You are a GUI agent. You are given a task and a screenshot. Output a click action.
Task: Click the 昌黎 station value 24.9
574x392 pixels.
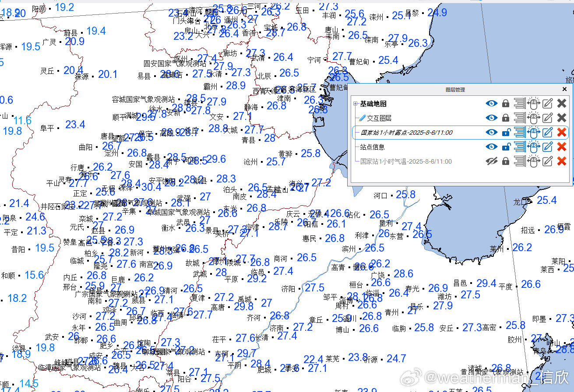tap(437, 13)
